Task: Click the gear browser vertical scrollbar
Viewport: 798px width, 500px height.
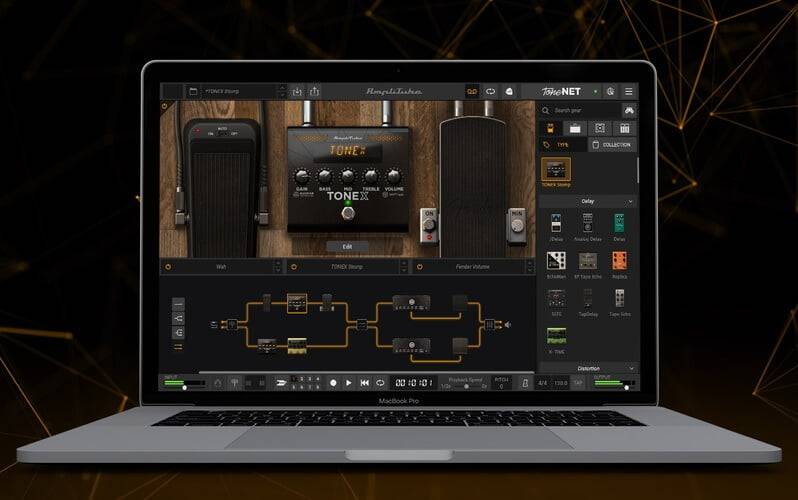Action: coord(637,170)
